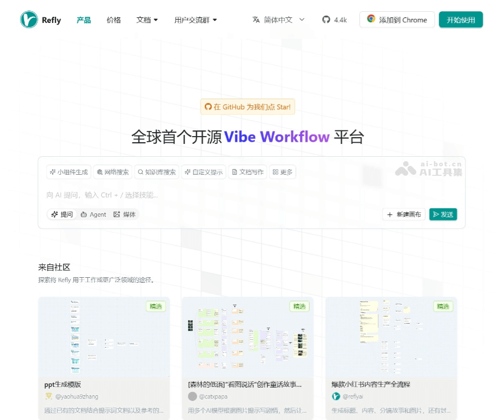Choose the 网络搜索 web search skill
Image resolution: width=504 pixels, height=420 pixels.
tap(113, 172)
